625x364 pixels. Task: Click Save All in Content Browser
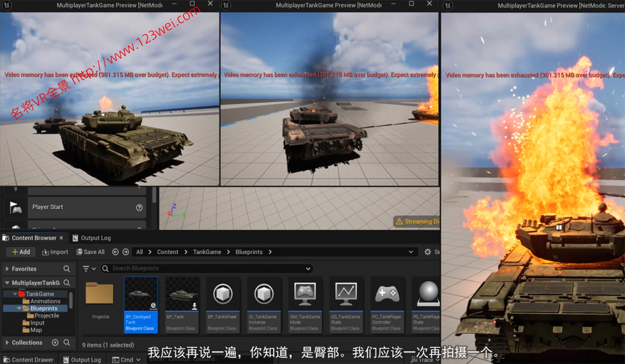[91, 252]
